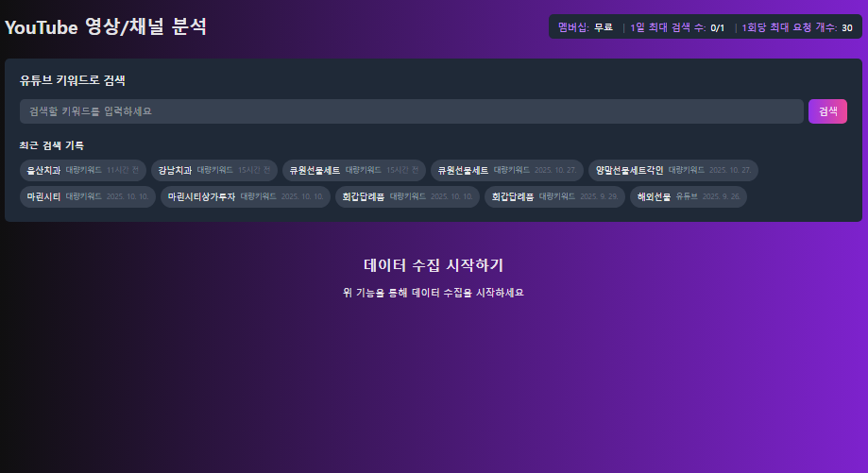868x473 pixels.
Task: Click the YouTube 영상/채널 분석 page title
Action: (106, 27)
